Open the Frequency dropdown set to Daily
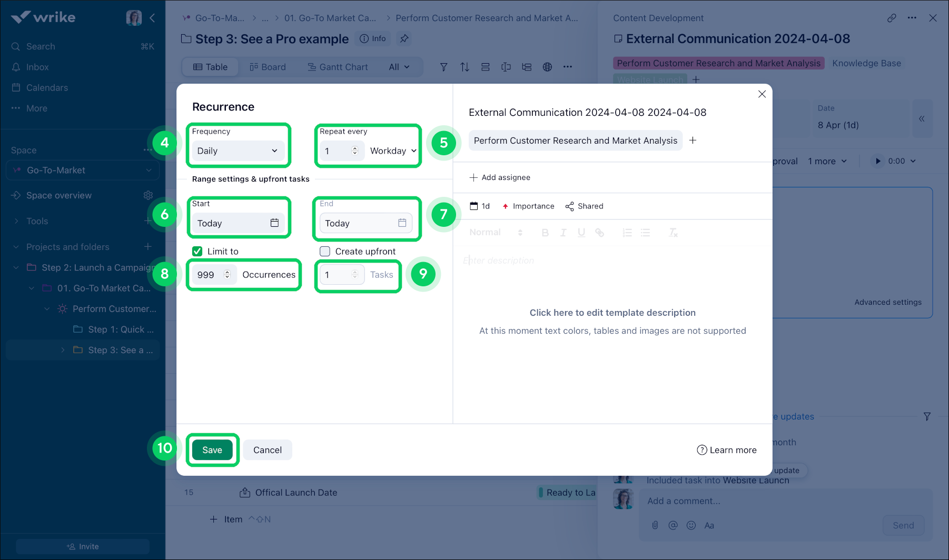 [238, 151]
